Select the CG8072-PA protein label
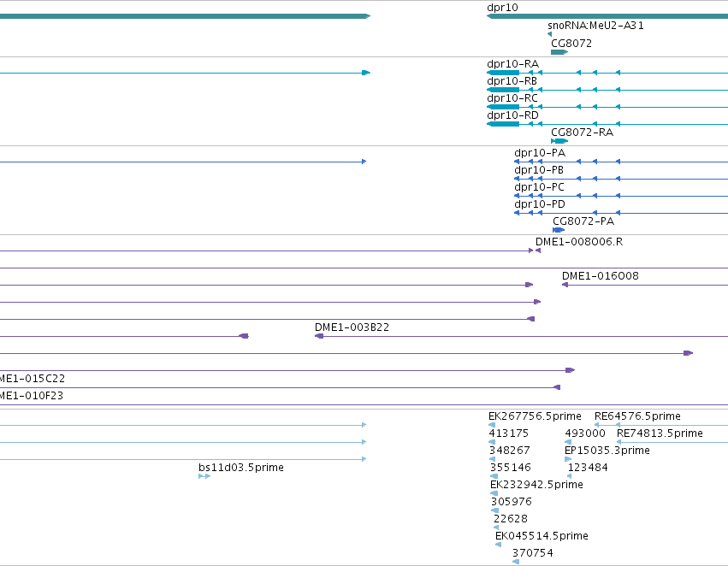 coord(583,221)
